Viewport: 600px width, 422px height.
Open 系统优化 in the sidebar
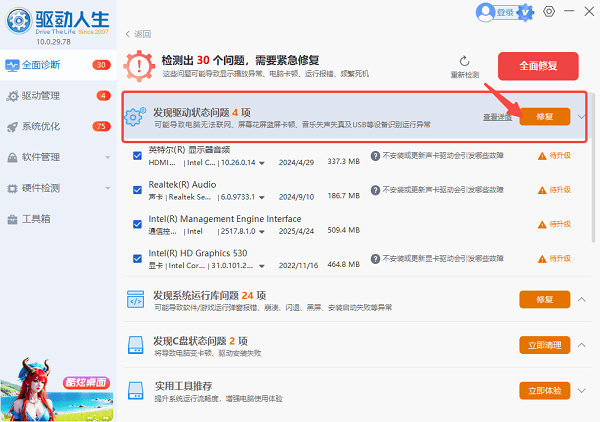(45, 127)
